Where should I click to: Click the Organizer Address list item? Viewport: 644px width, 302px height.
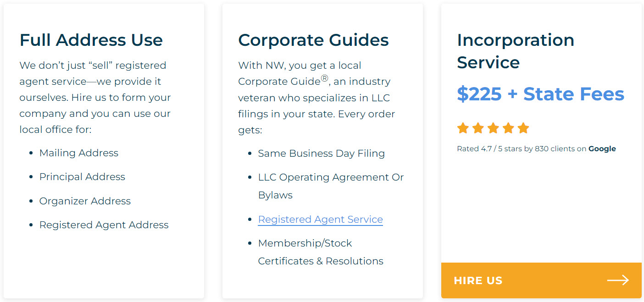pyautogui.click(x=85, y=201)
